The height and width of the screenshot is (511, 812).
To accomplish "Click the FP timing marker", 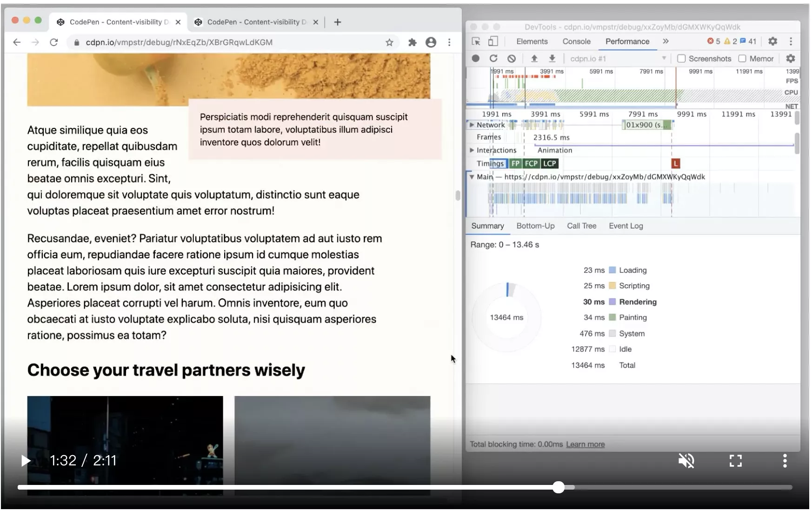I will [515, 163].
